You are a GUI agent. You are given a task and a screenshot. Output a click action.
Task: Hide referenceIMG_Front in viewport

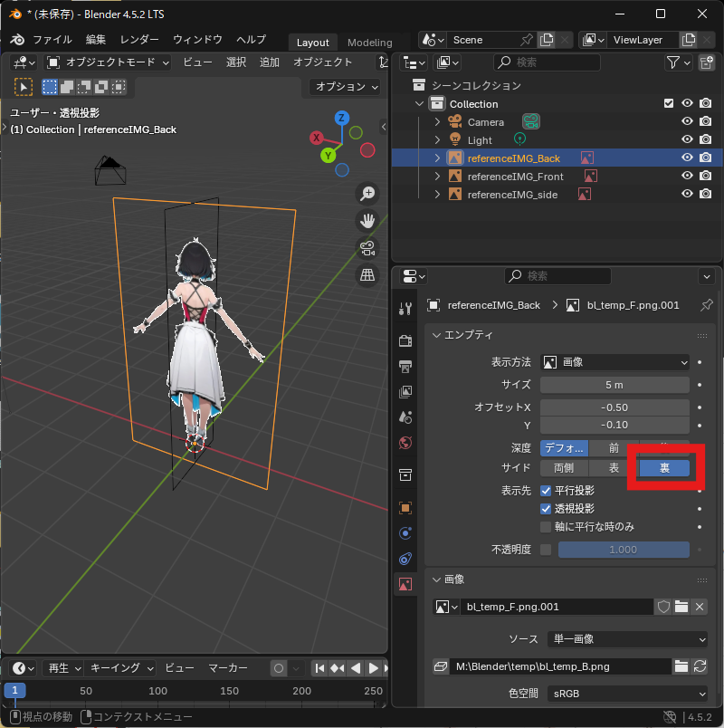click(687, 177)
